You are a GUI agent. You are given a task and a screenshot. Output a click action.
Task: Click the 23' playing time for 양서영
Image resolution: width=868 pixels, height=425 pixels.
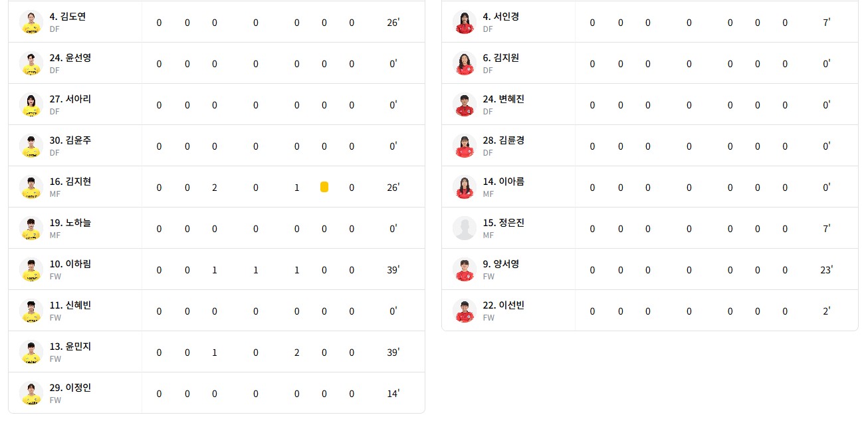[826, 270]
